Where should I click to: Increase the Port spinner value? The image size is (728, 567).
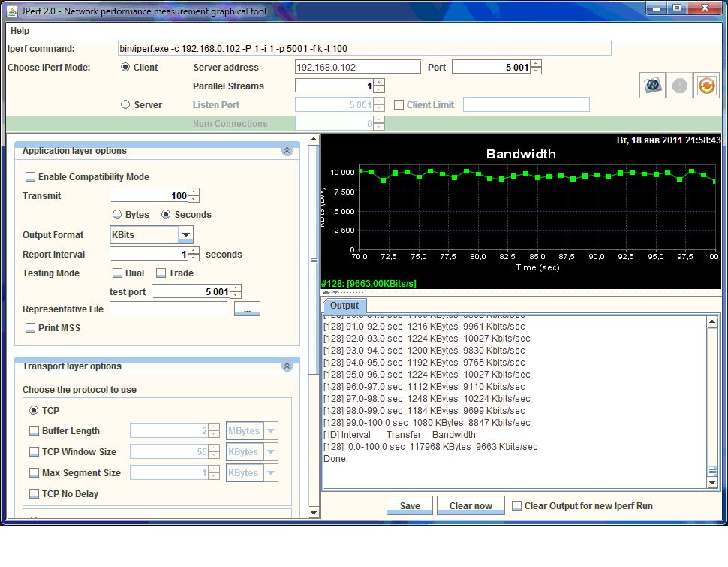(536, 64)
